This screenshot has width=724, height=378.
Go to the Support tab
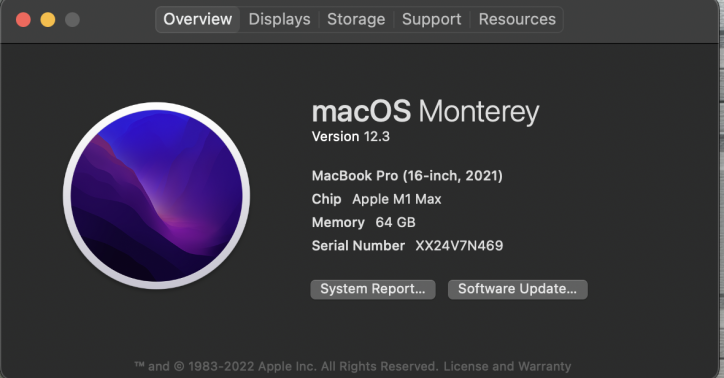tap(431, 19)
